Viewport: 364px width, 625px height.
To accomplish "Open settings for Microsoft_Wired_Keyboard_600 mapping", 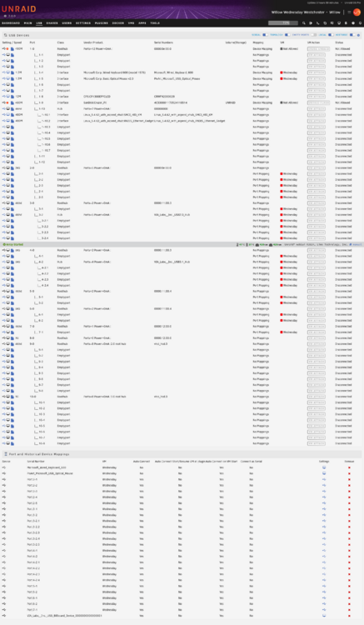I will tap(324, 467).
